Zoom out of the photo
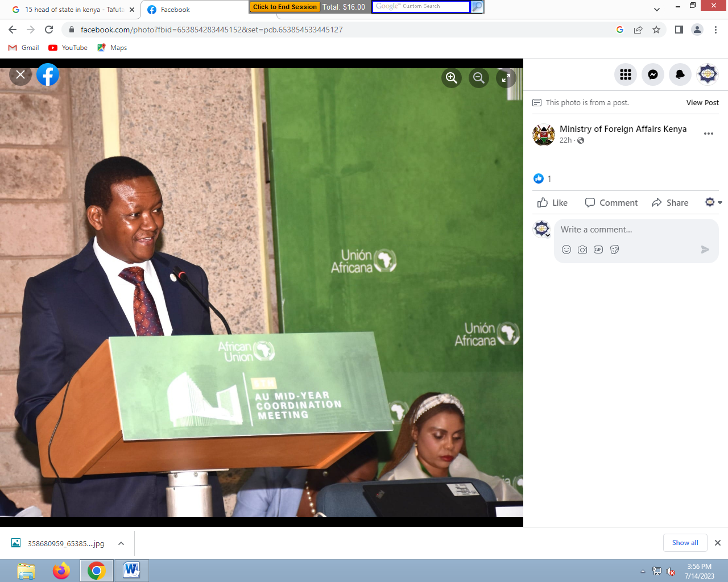The width and height of the screenshot is (728, 582). click(479, 78)
